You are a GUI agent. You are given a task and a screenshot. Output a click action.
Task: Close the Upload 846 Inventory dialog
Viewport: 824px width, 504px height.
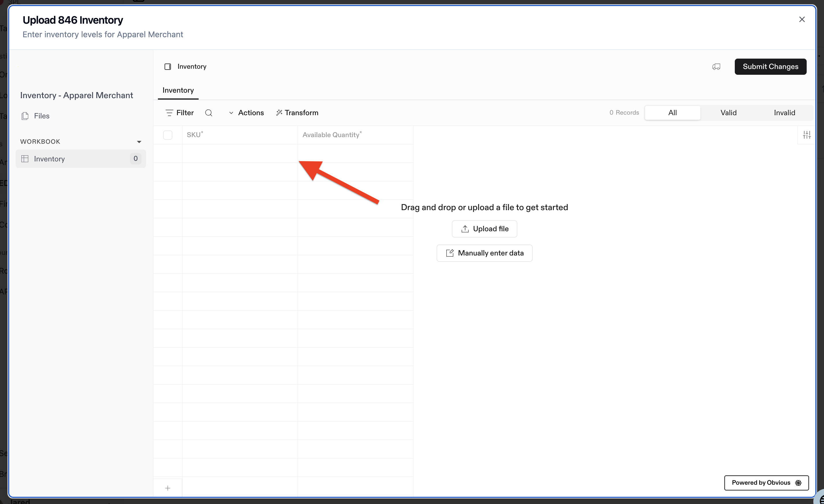coord(801,19)
